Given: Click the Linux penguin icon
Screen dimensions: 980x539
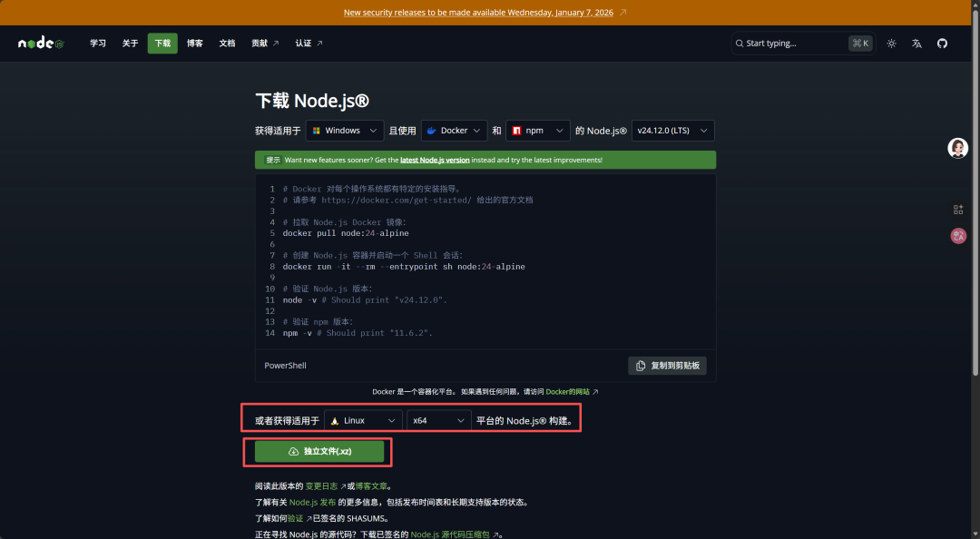Looking at the screenshot, I should click(334, 421).
